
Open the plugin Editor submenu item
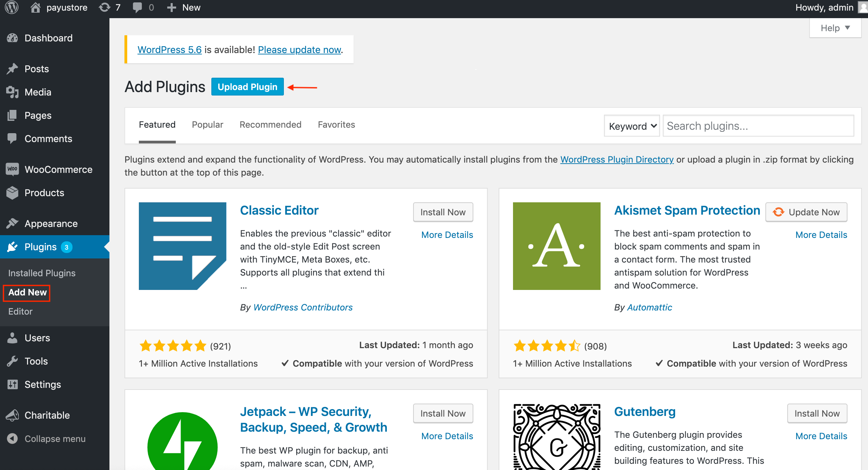coord(20,312)
